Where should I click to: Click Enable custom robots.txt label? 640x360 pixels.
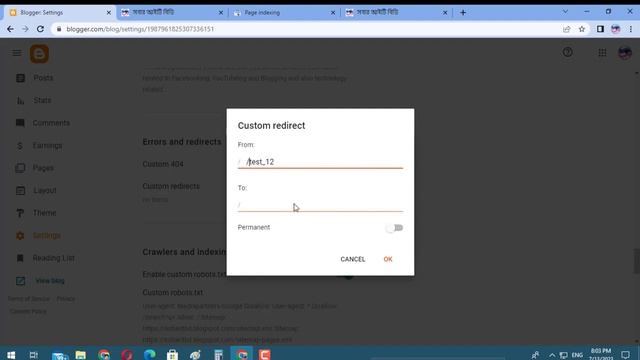(x=184, y=274)
